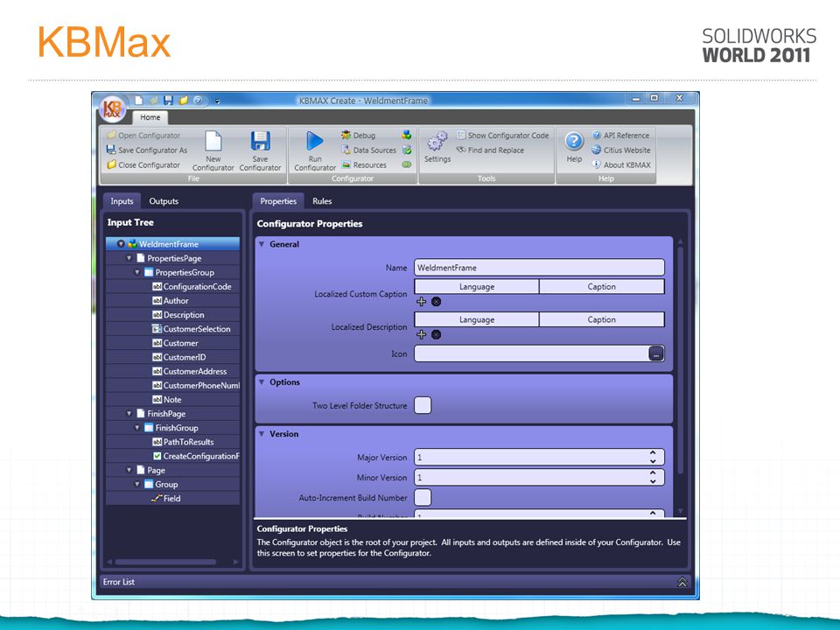Screen dimensions: 840x630
Task: Select the Home ribbon tab
Action: point(150,117)
